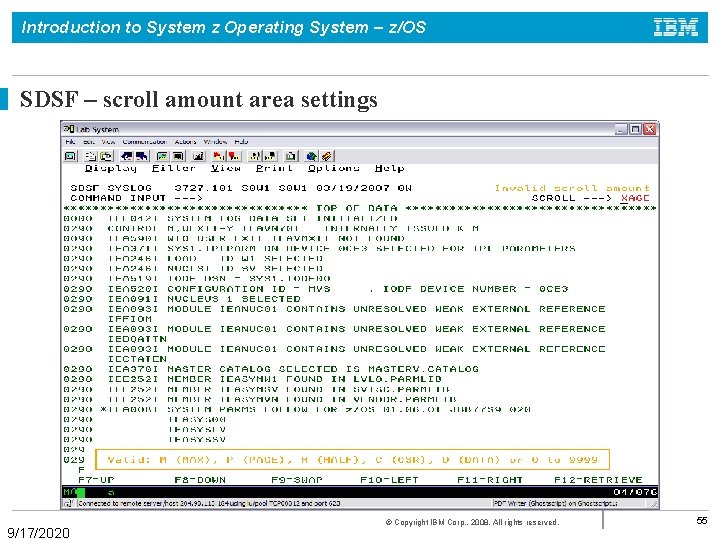Click the second red macro toolbar icon
This screenshot has width=720, height=540.
pyautogui.click(x=234, y=157)
